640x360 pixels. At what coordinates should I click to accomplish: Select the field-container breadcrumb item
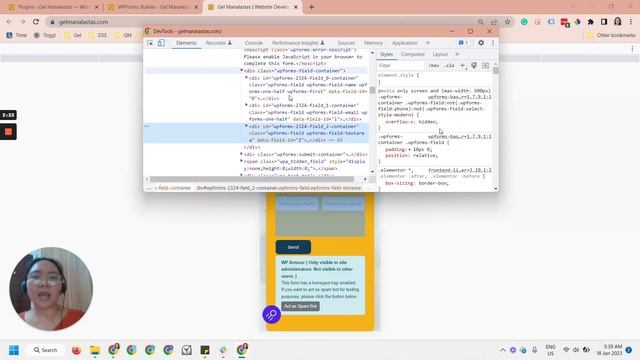pos(173,188)
